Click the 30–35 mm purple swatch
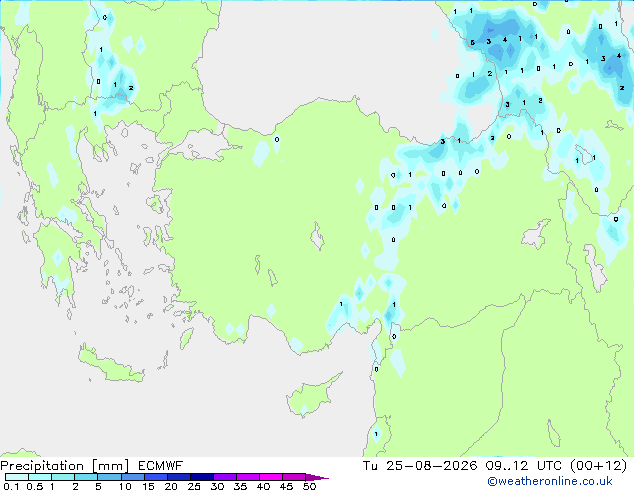Image resolution: width=634 pixels, height=490 pixels. tap(224, 477)
